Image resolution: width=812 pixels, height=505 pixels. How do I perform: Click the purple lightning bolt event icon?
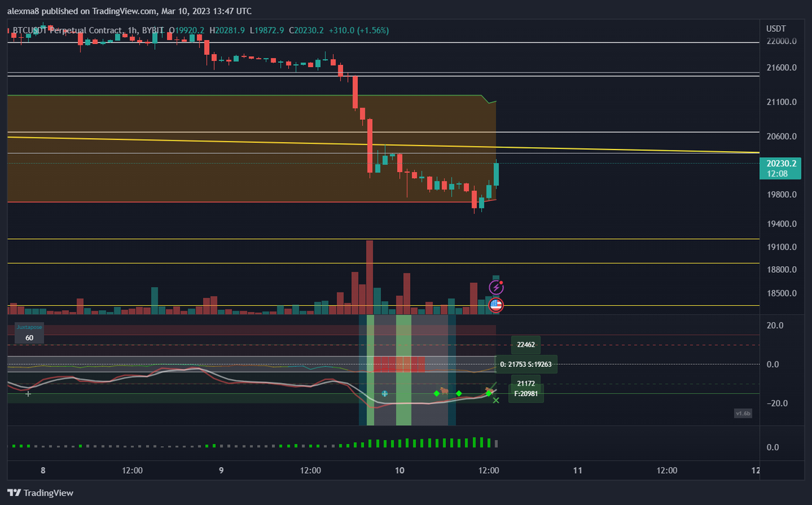[x=496, y=288]
